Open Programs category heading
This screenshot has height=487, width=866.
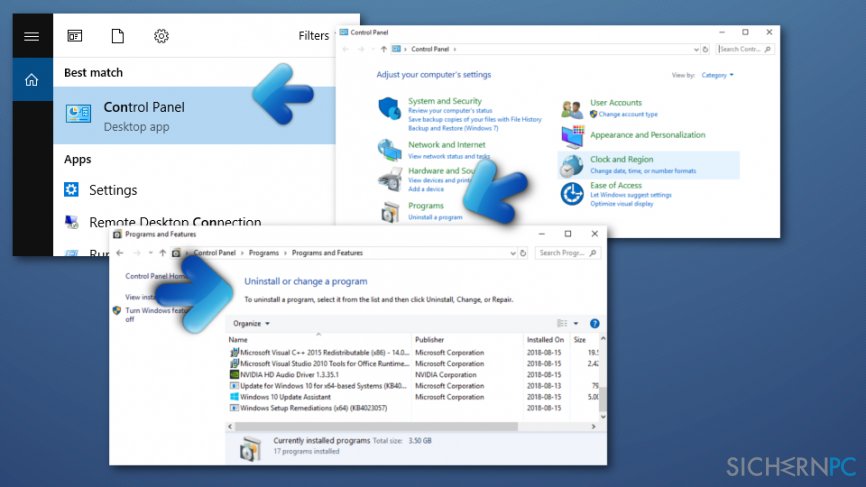[426, 205]
